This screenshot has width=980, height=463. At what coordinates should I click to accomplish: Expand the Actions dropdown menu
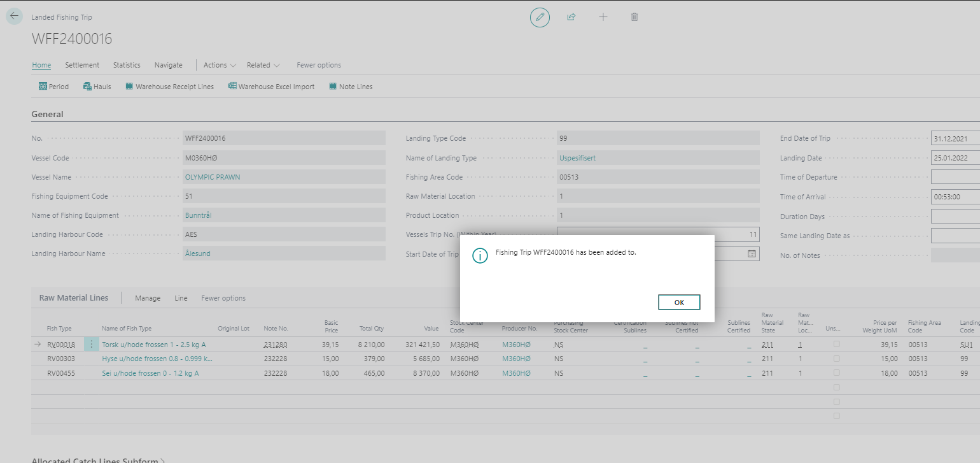220,65
